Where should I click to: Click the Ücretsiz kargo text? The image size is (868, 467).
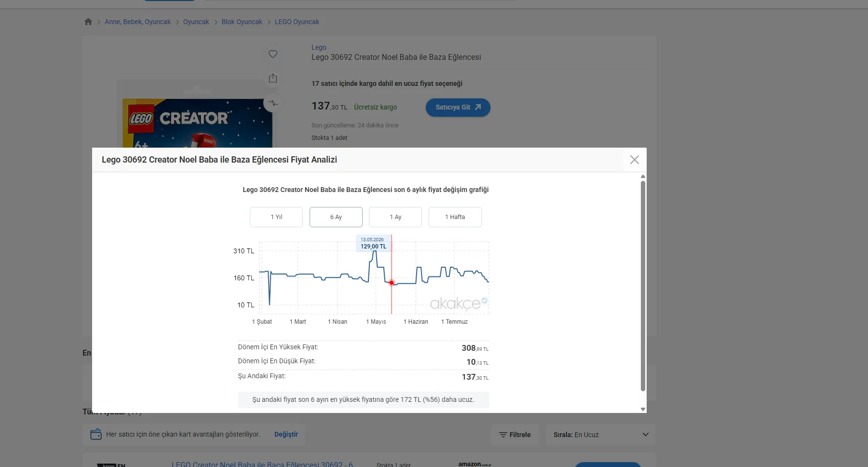pos(376,107)
